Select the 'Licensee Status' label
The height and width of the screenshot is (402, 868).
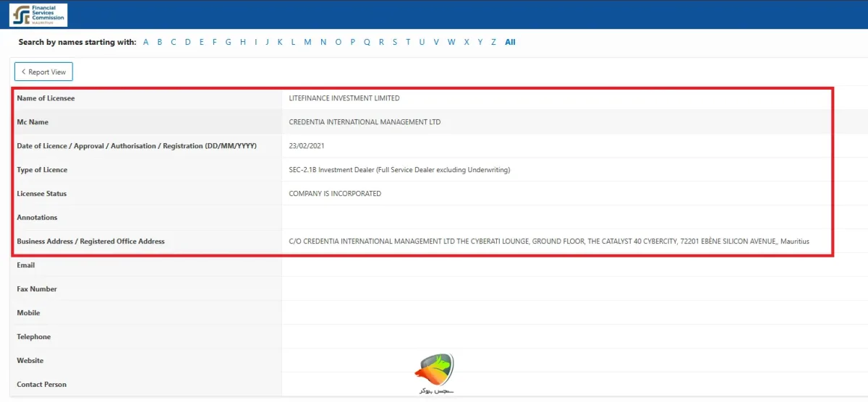[x=42, y=194]
